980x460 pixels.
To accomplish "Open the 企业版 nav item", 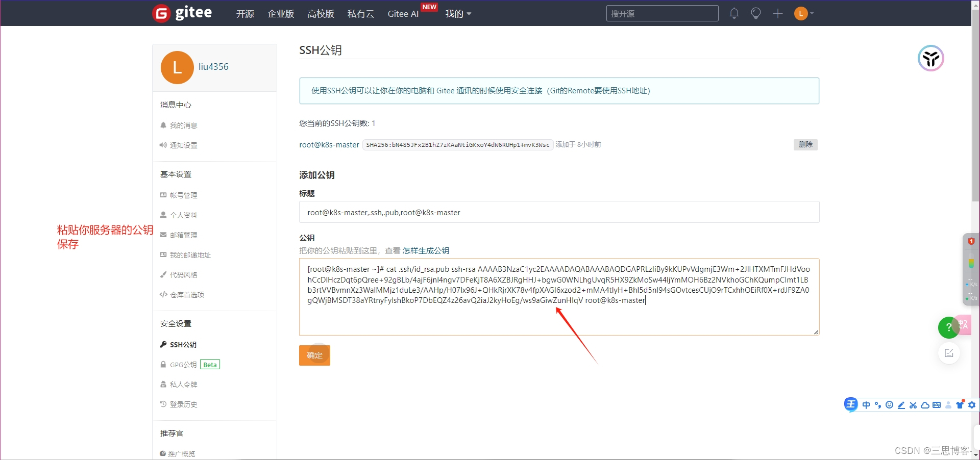I will click(281, 14).
